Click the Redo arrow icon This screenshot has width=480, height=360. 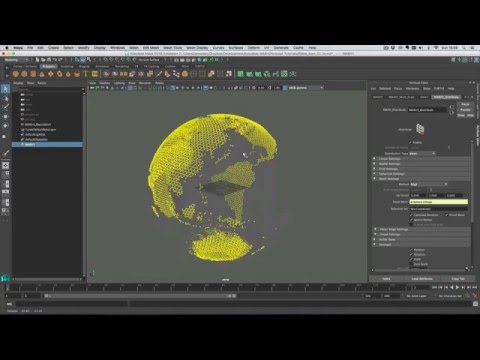tap(60, 60)
